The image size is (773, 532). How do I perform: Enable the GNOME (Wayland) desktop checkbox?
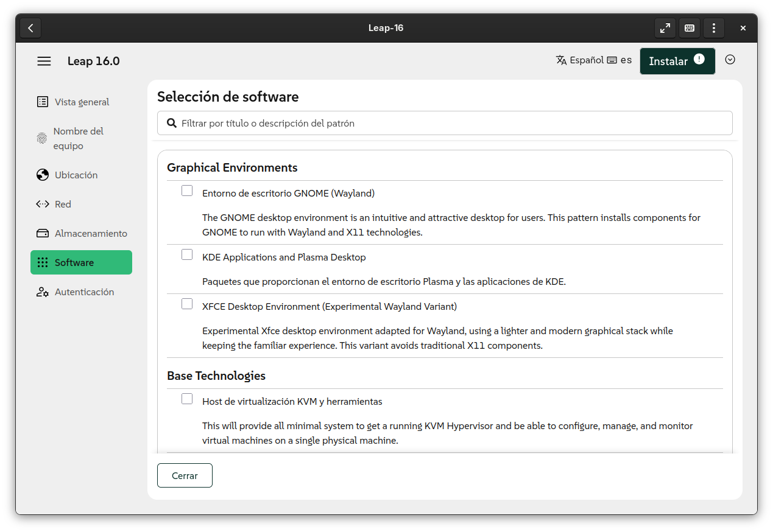point(187,191)
